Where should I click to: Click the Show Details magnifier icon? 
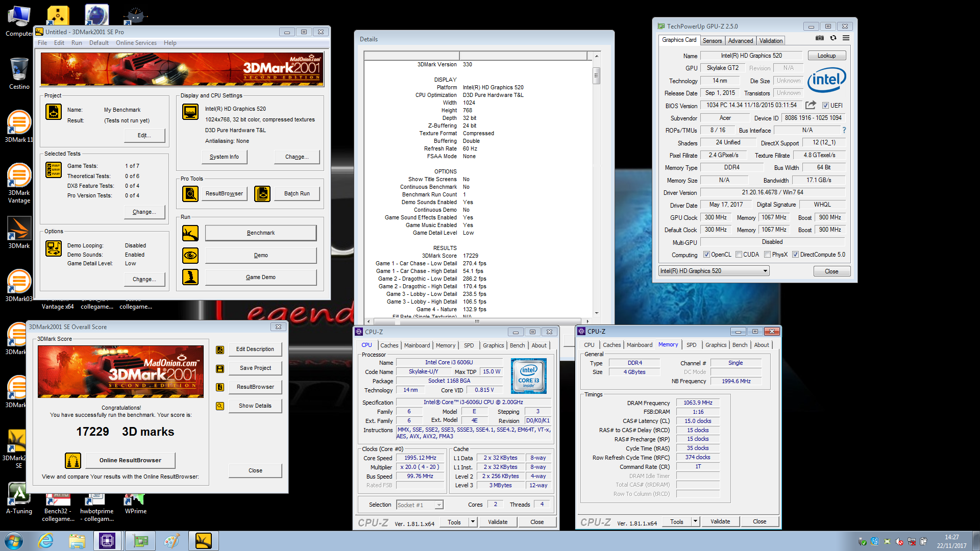pyautogui.click(x=220, y=406)
